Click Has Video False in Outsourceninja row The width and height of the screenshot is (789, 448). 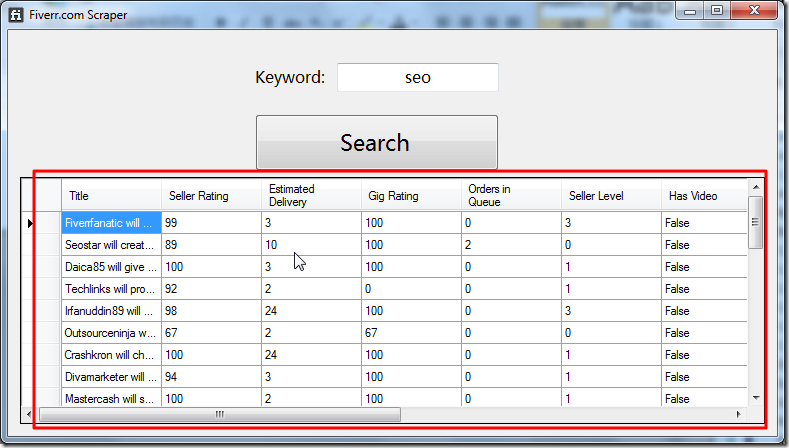point(704,333)
